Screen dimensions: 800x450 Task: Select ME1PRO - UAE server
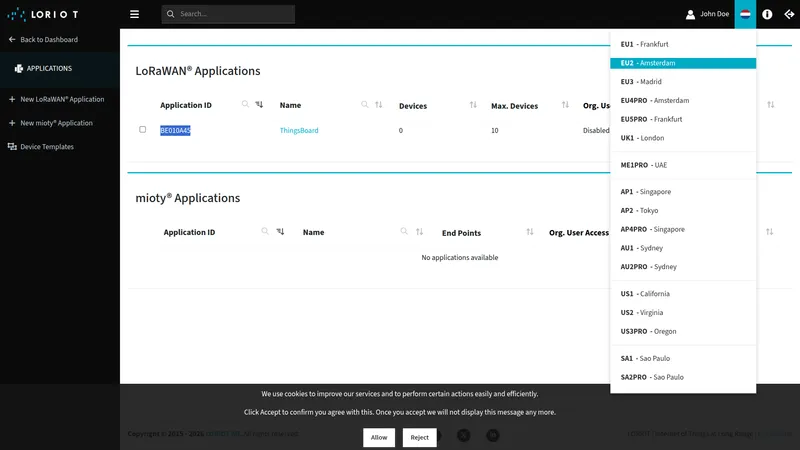coord(683,165)
